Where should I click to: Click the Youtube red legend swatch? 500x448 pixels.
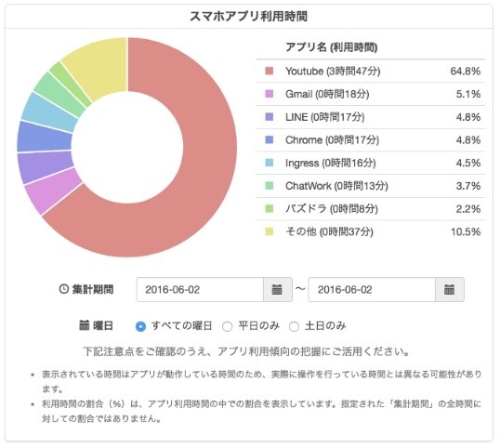pos(270,71)
